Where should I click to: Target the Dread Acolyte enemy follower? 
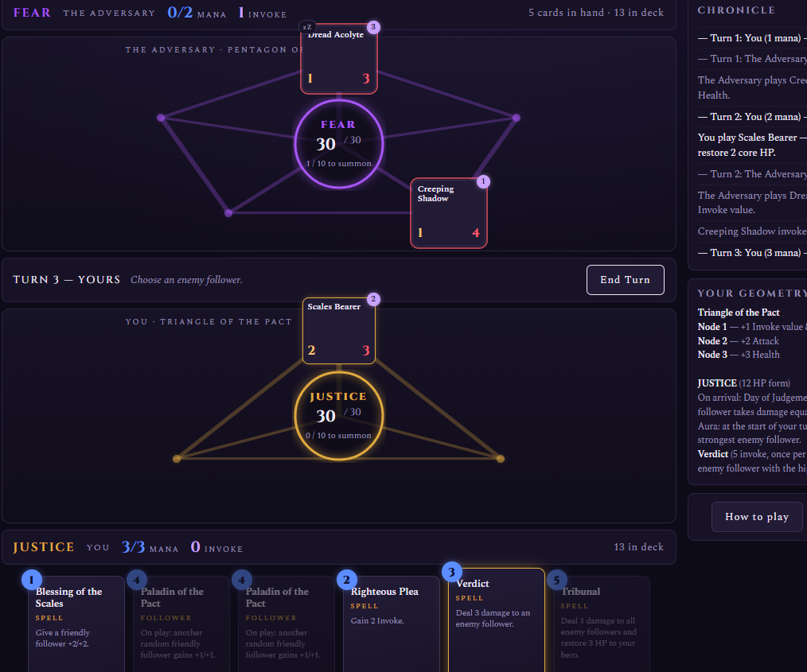(x=339, y=58)
